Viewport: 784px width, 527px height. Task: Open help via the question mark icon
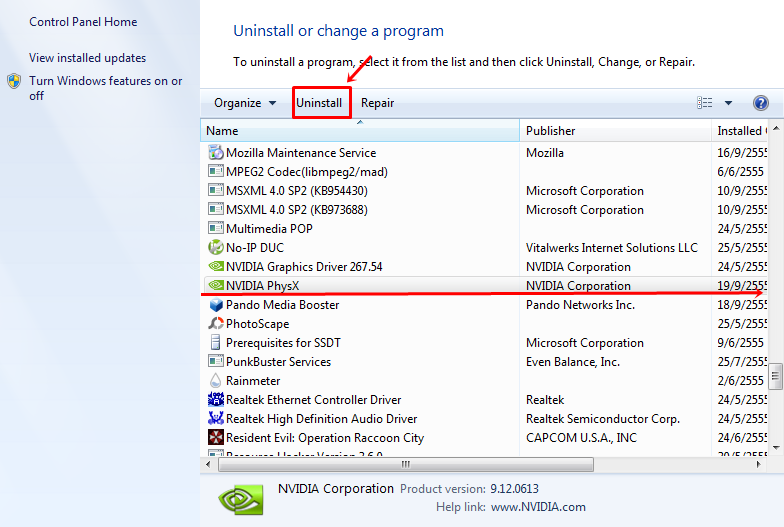tap(760, 103)
